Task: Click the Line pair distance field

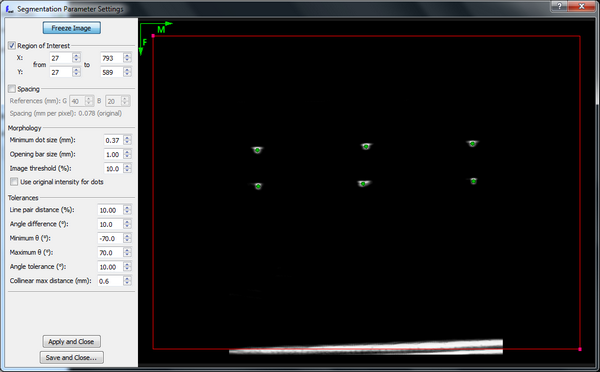Action: pos(110,210)
